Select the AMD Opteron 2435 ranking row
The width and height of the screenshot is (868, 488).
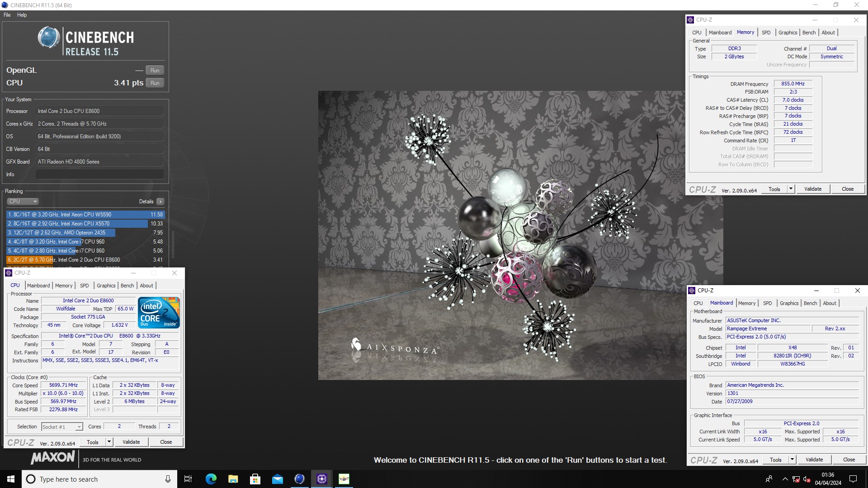85,233
